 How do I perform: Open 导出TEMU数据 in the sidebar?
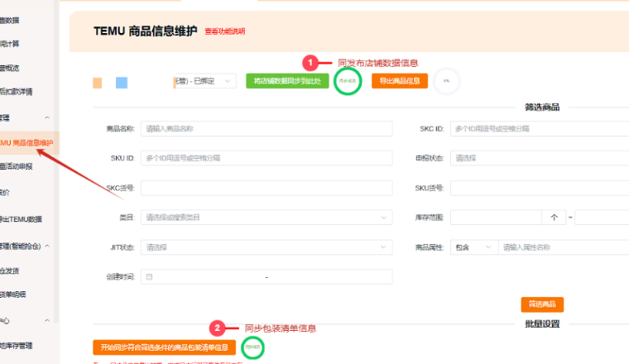click(x=21, y=219)
